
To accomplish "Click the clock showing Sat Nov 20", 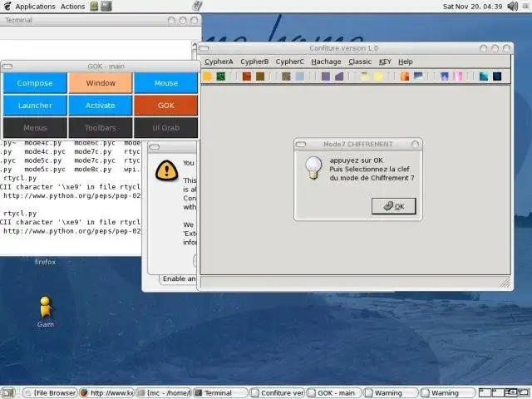I will click(x=472, y=7).
